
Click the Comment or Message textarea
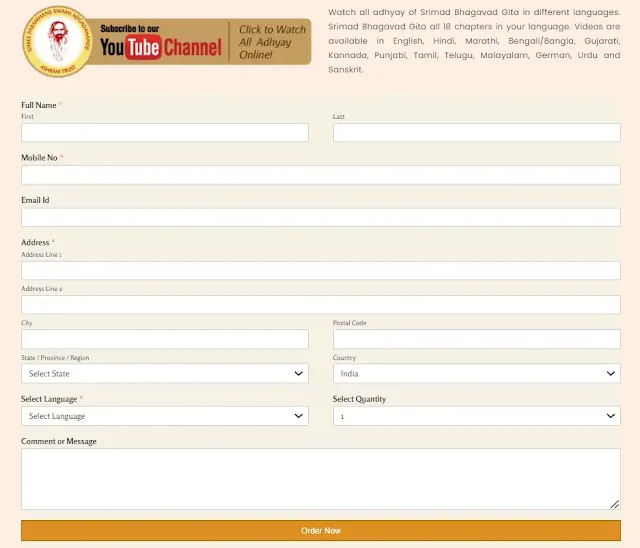click(321, 479)
